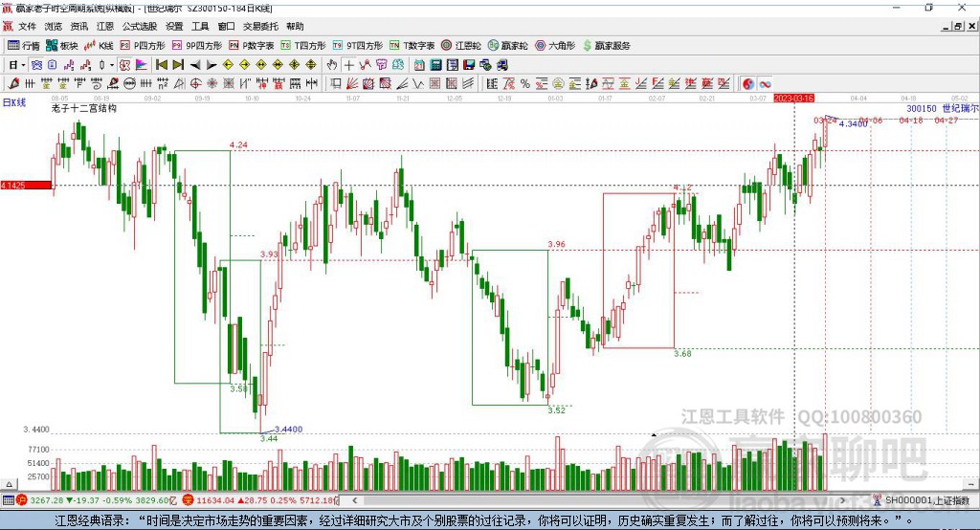Viewport: 980px width, 530px height.
Task: Select the Gann fan lines icon
Action: pyautogui.click(x=352, y=84)
